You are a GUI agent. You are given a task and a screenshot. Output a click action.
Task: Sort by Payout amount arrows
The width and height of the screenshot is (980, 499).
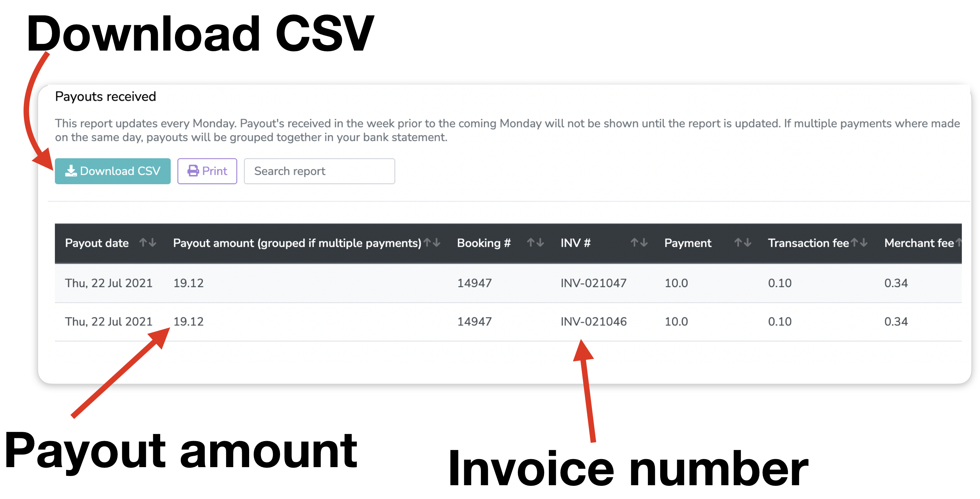click(x=432, y=242)
